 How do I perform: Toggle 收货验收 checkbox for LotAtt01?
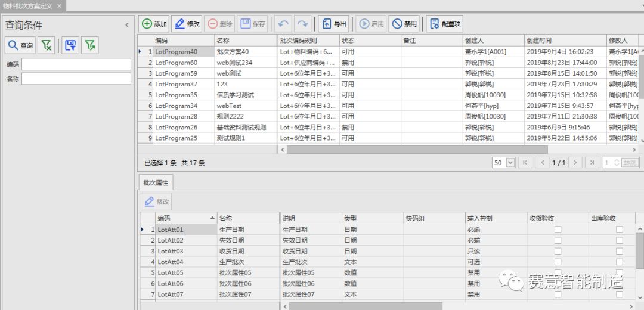558,230
